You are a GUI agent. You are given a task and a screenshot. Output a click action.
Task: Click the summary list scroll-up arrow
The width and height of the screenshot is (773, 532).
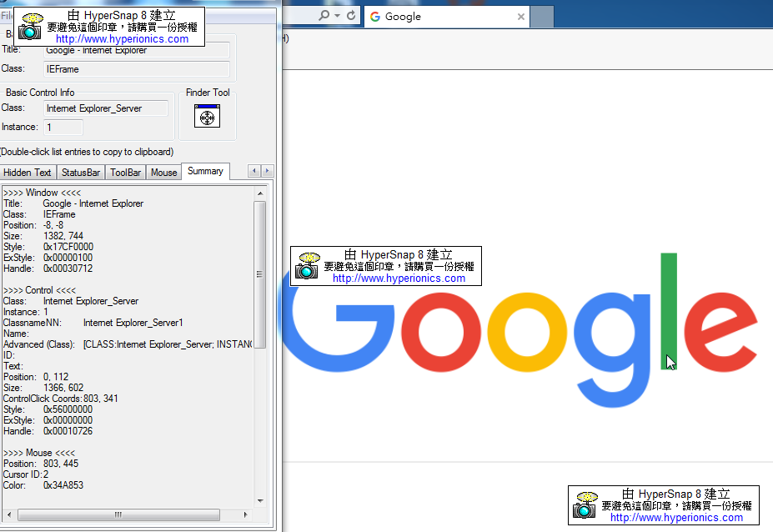point(260,193)
